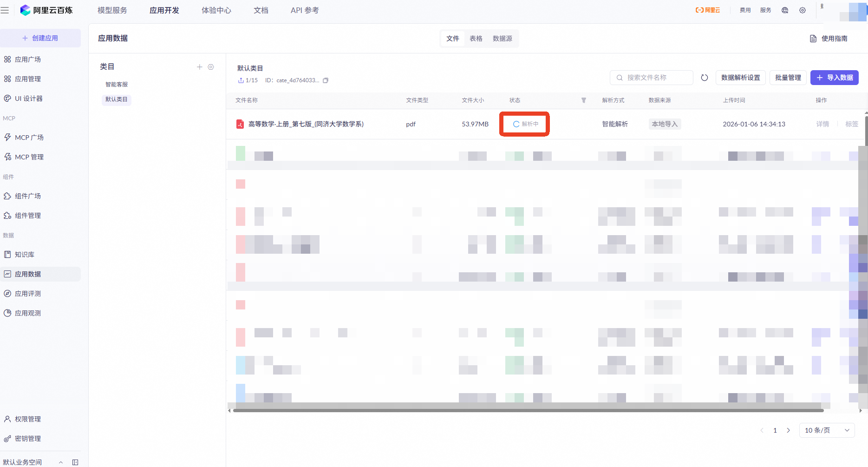This screenshot has width=868, height=467.
Task: Expand the 默认业务空间 workspace switcher
Action: pyautogui.click(x=33, y=462)
